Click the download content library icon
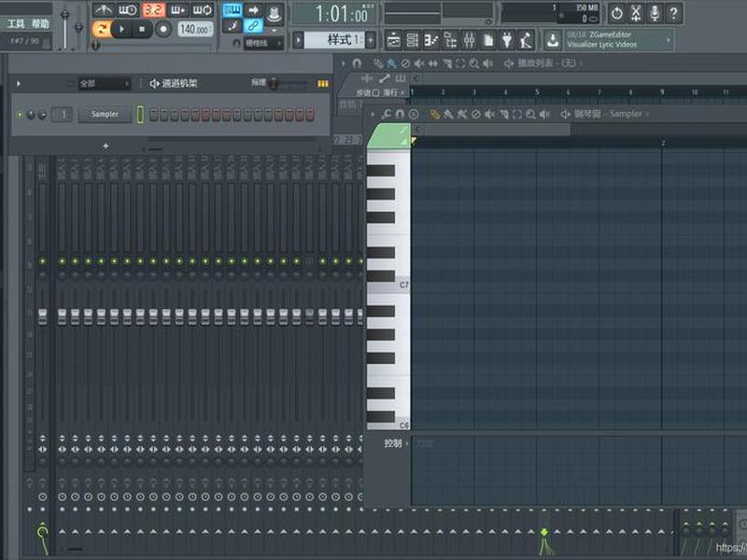 [553, 40]
